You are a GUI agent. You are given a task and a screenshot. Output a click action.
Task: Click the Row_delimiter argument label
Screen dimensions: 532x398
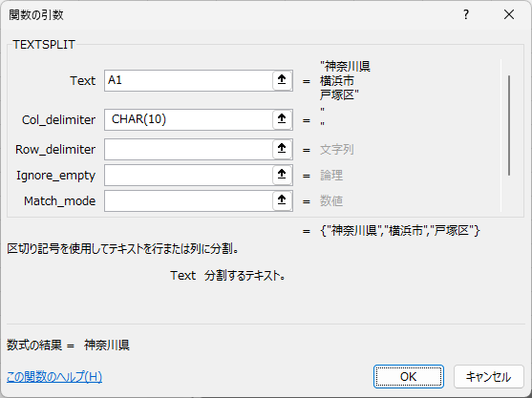click(55, 150)
